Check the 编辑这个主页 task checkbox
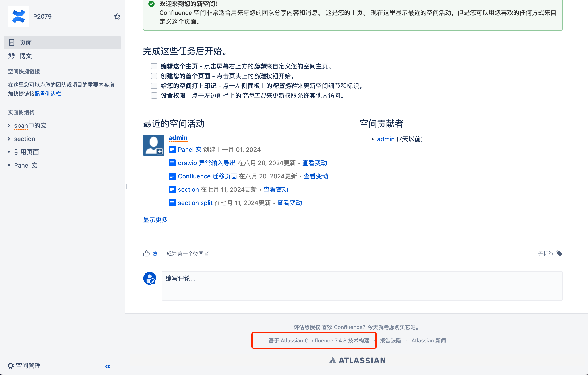Screen dimensions: 588x375 [154, 66]
